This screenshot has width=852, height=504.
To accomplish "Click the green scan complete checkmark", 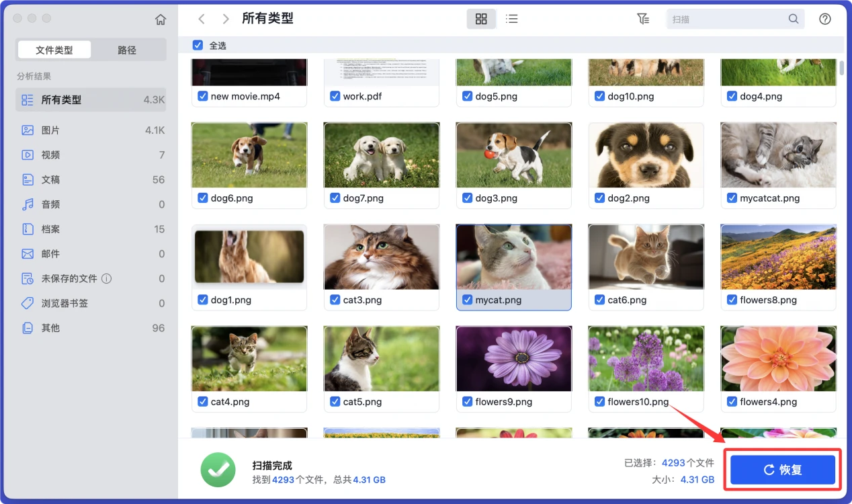I will click(x=218, y=471).
